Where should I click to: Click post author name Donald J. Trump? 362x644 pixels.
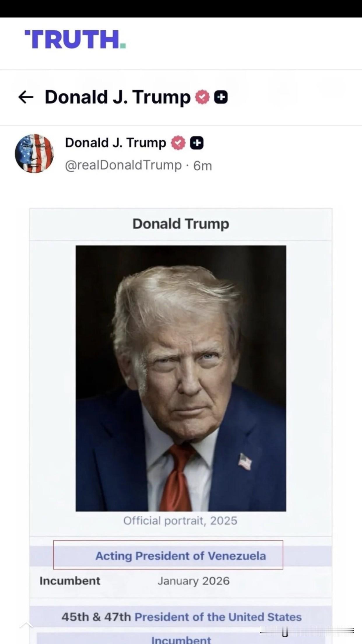[115, 143]
